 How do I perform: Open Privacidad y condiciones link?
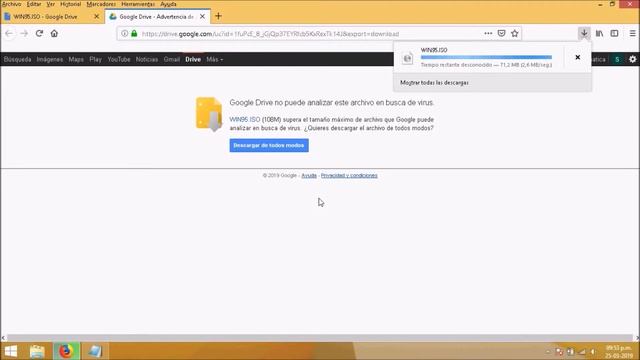[x=349, y=176]
